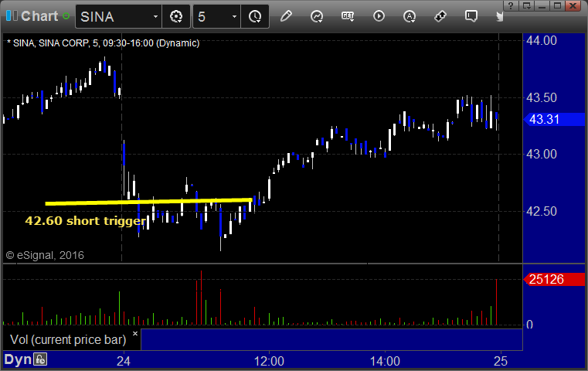This screenshot has width=588, height=371.
Task: Click the Twitter bird icon
Action: [499, 16]
